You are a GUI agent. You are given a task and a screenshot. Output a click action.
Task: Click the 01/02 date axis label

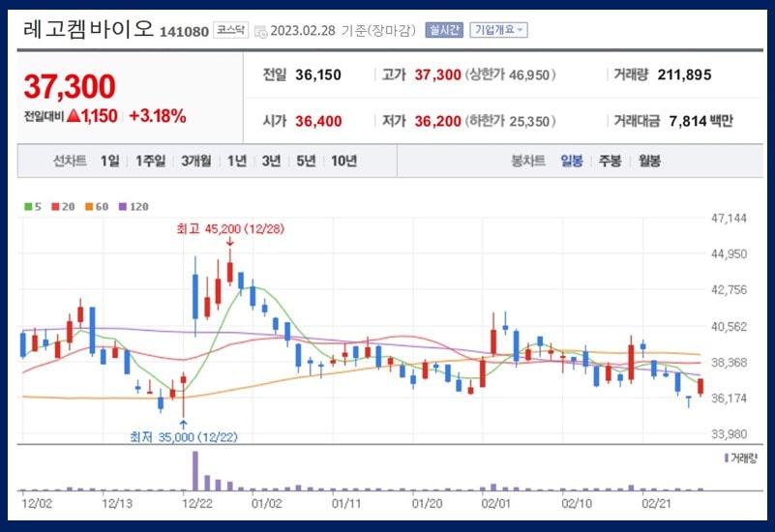(266, 503)
